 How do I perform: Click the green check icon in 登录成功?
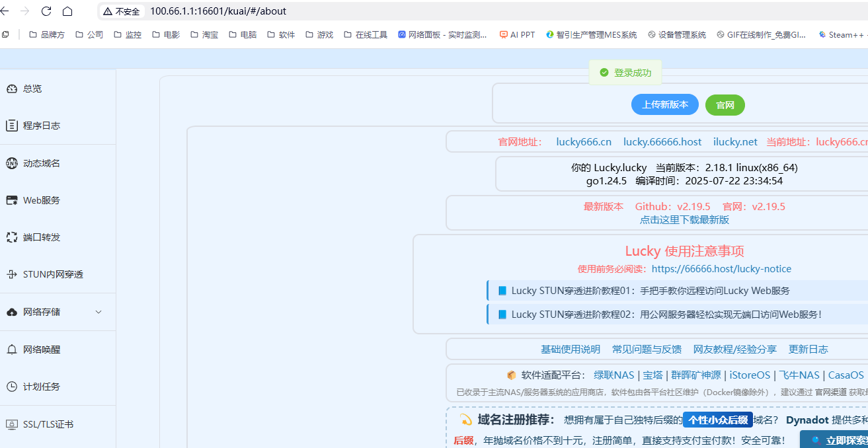604,73
